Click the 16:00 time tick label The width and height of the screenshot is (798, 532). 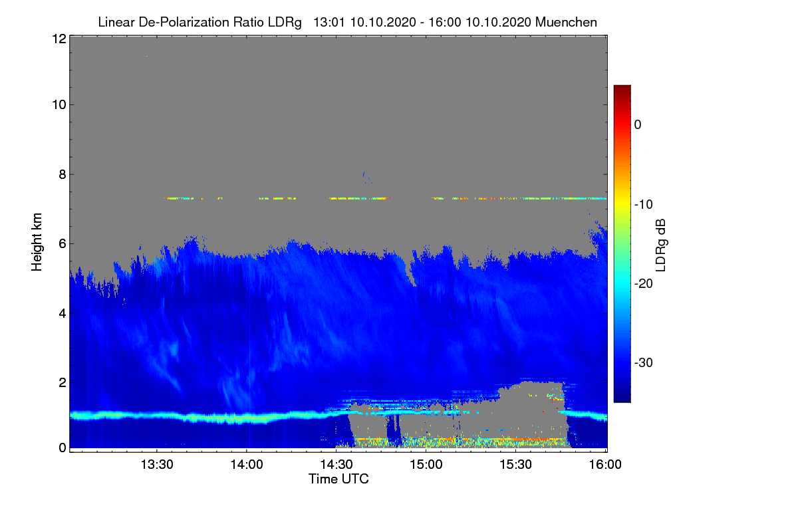pyautogui.click(x=605, y=465)
